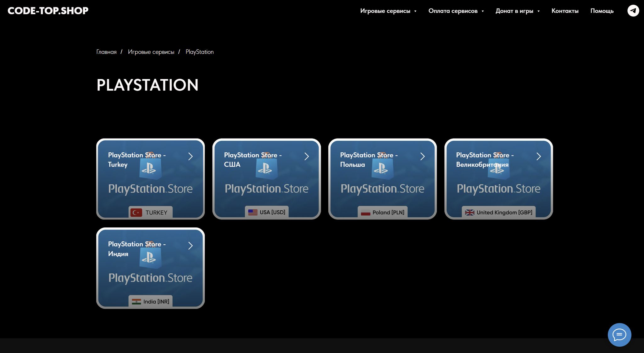This screenshot has height=353, width=644.
Task: Click the Indian flag icon
Action: click(136, 302)
